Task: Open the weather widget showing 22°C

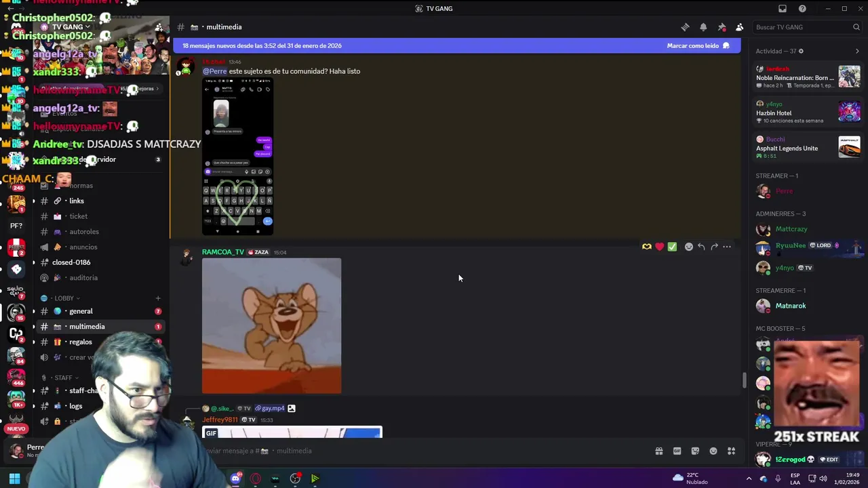Action: [x=690, y=479]
